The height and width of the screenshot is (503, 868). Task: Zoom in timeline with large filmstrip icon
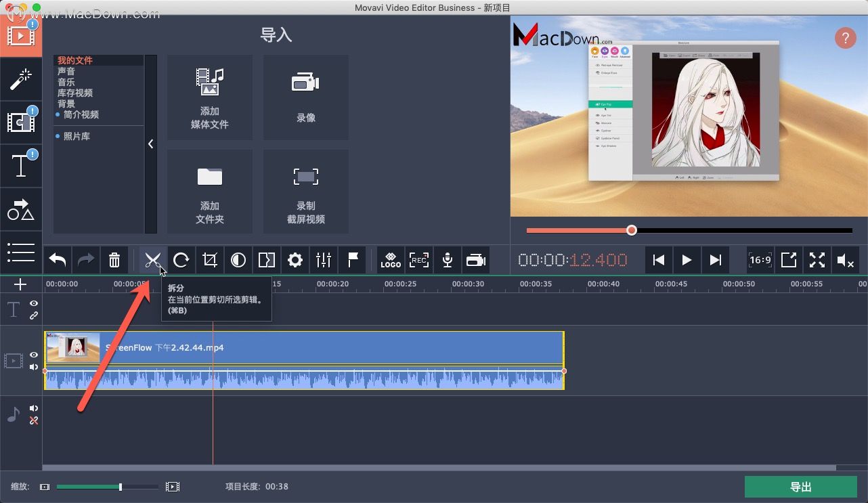[x=173, y=487]
